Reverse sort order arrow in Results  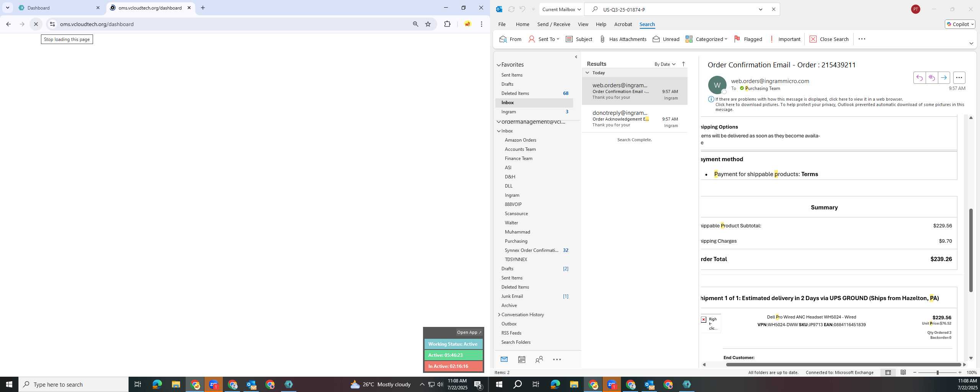[x=683, y=64]
